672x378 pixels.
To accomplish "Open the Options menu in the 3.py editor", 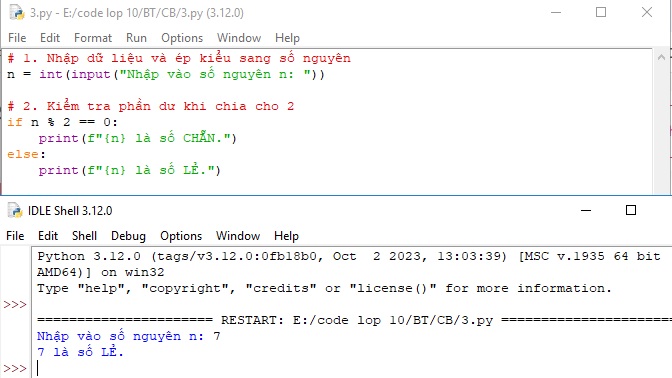I will (182, 38).
